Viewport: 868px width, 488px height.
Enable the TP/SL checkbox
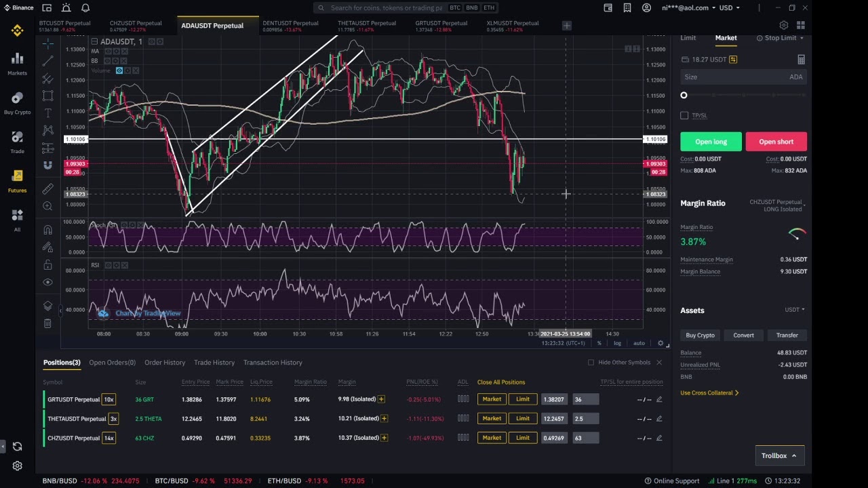coord(684,115)
